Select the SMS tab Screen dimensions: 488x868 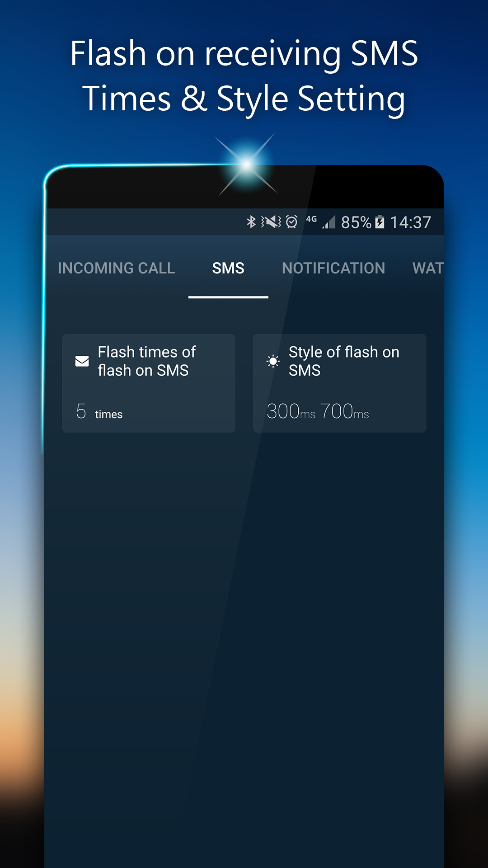[x=228, y=268]
